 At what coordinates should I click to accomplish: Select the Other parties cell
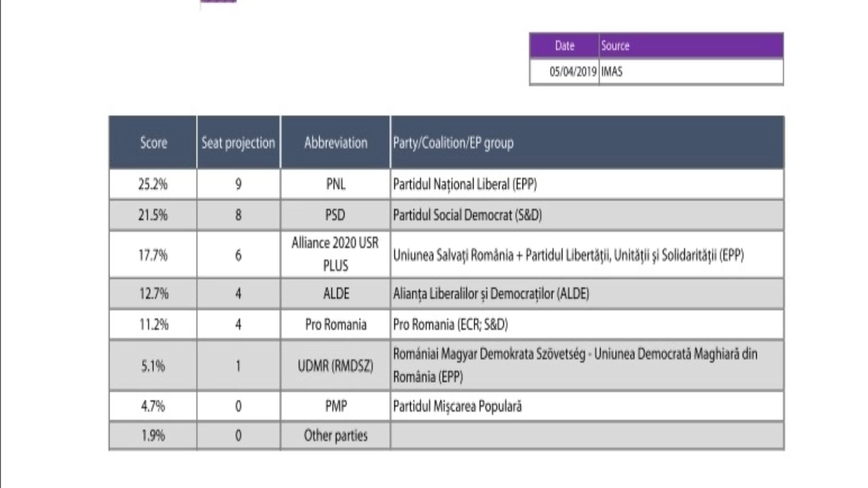335,435
